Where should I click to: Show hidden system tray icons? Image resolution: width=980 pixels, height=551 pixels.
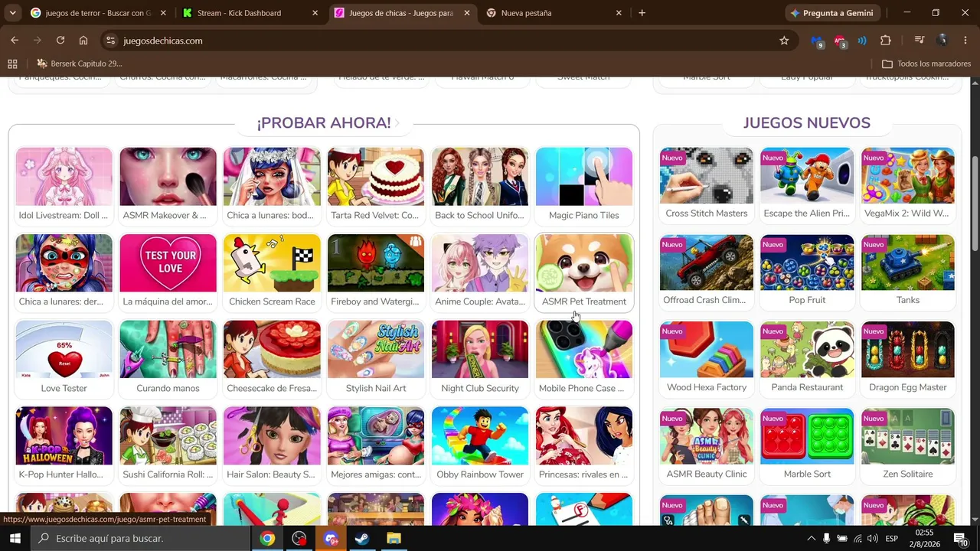811,538
